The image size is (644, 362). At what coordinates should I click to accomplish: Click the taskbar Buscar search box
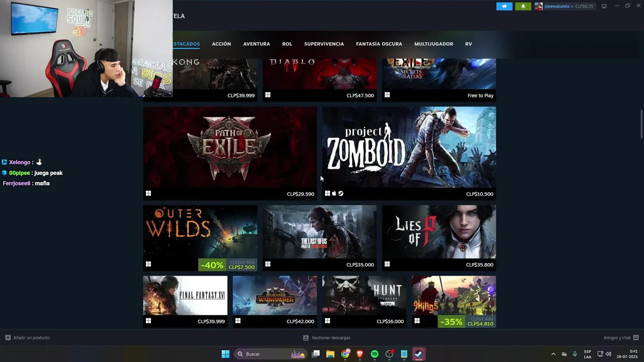coord(271,354)
